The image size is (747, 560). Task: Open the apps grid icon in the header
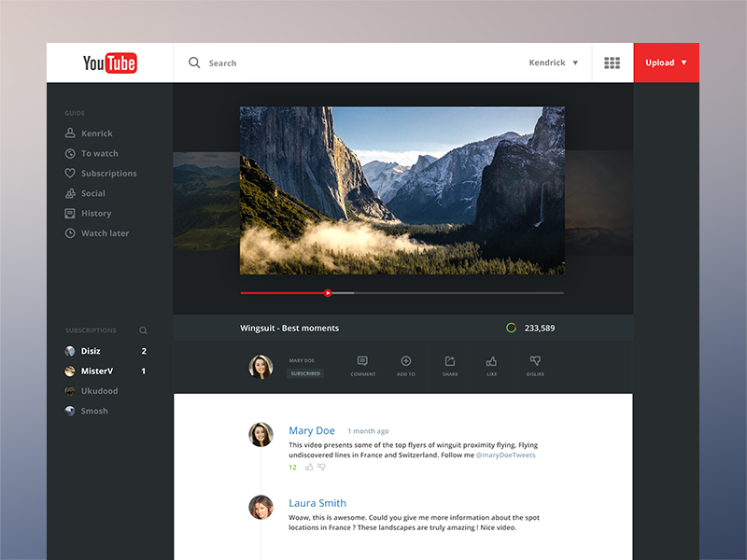pyautogui.click(x=613, y=63)
